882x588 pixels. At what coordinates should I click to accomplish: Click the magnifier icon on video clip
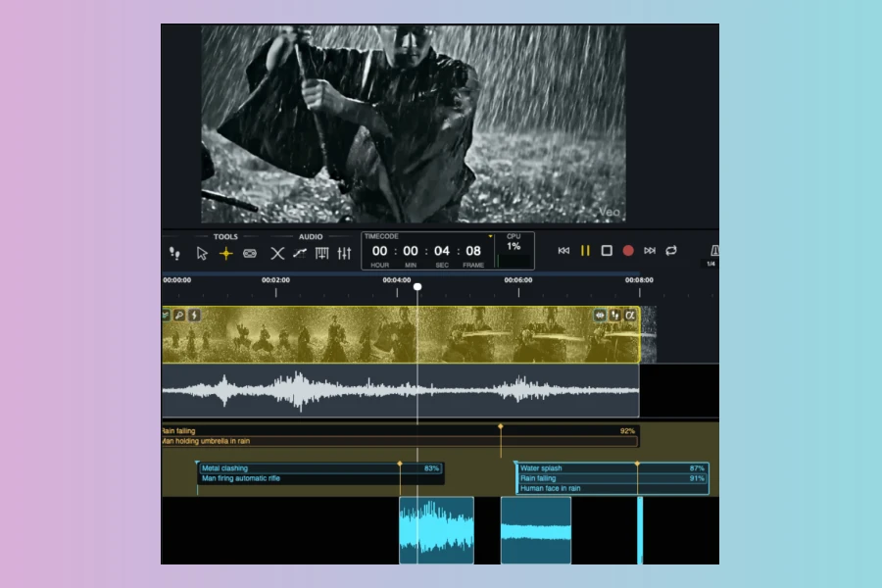(179, 316)
